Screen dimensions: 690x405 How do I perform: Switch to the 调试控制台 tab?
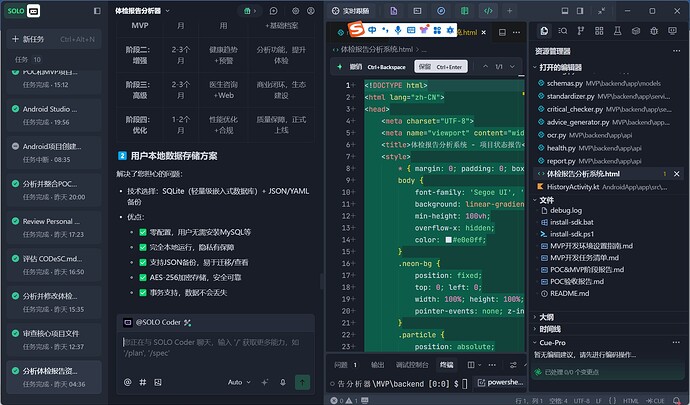pyautogui.click(x=412, y=365)
